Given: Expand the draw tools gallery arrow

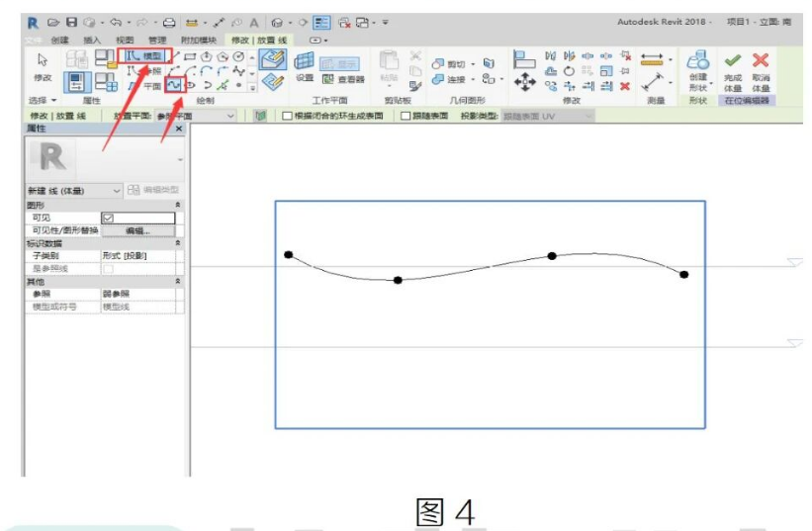Looking at the screenshot, I should click(x=253, y=87).
